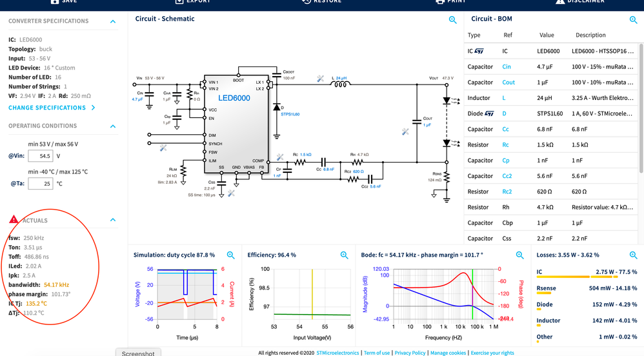Click the wrench icon near the COMP pin

(x=280, y=157)
